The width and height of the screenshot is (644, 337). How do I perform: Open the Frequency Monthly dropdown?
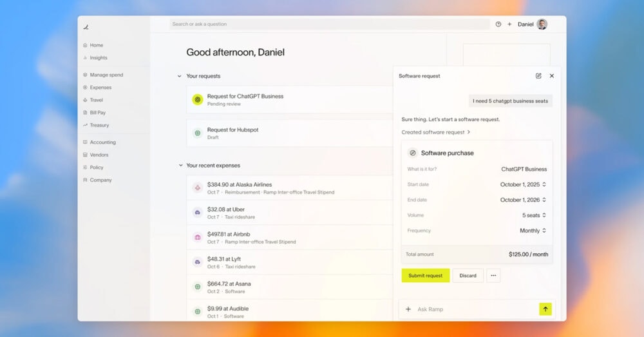tap(533, 231)
